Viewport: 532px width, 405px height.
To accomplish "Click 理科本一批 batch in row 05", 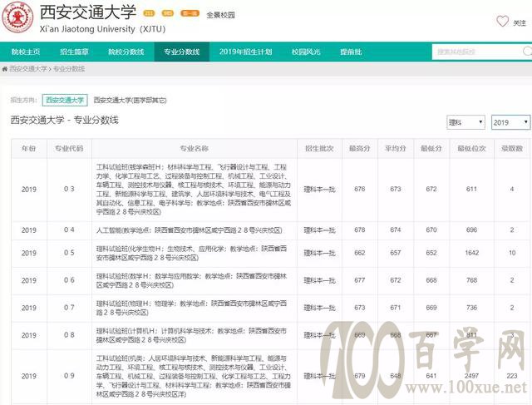I will [319, 254].
